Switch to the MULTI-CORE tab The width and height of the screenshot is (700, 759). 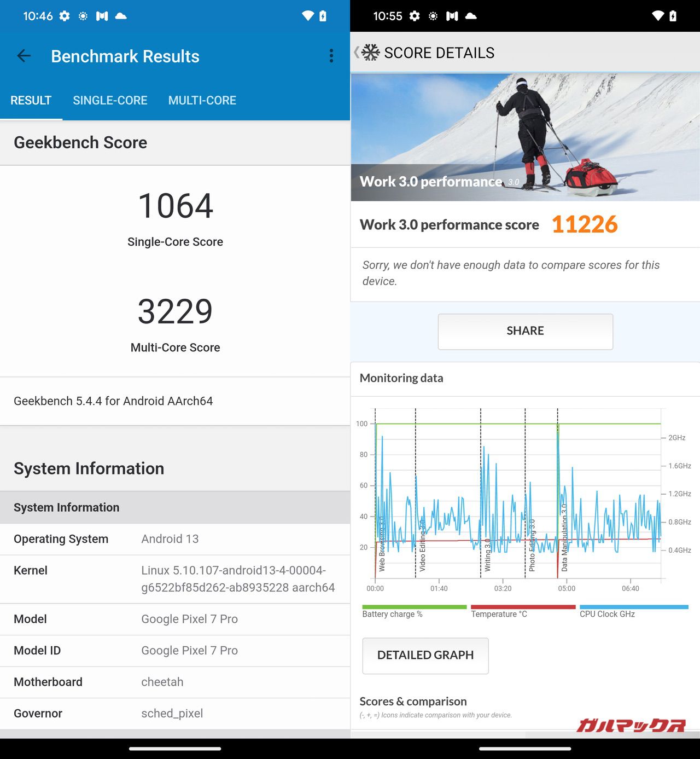tap(202, 101)
